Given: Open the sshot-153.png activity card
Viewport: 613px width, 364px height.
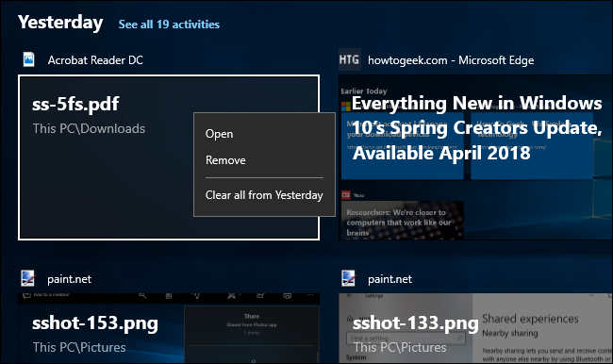Looking at the screenshot, I should 169,328.
